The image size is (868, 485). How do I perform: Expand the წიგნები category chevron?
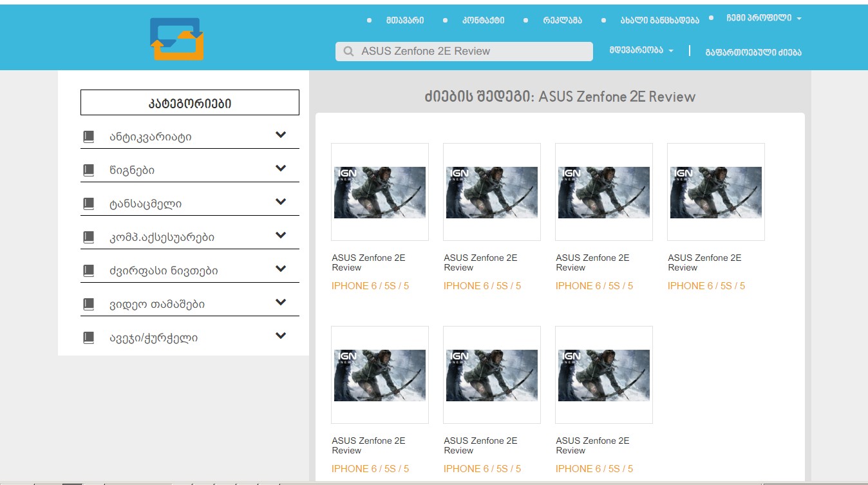(281, 168)
